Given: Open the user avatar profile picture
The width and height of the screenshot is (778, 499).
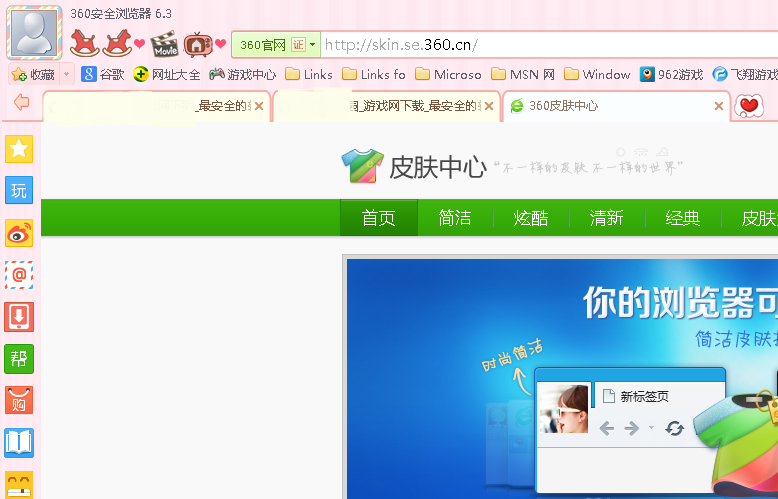Looking at the screenshot, I should [x=34, y=33].
